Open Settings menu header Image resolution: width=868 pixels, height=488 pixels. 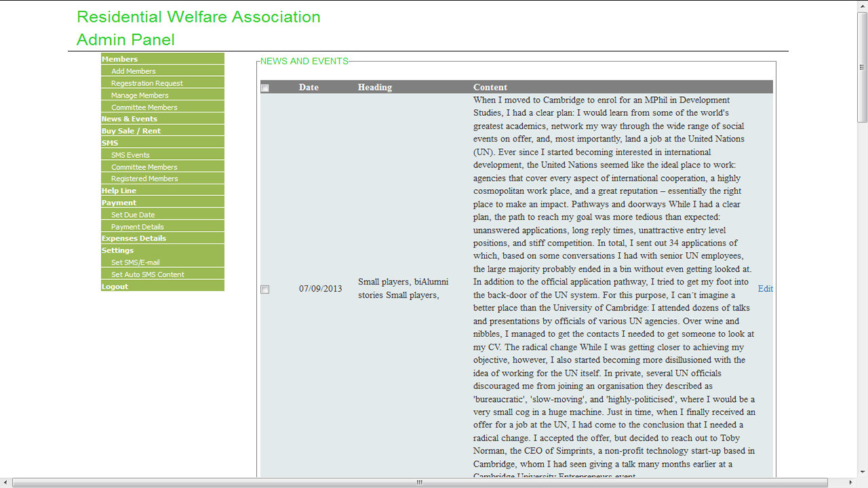pos(163,250)
